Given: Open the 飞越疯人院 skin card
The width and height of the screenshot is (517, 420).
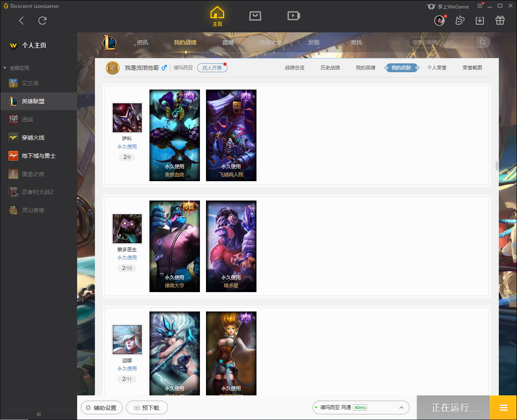Looking at the screenshot, I should [x=231, y=135].
